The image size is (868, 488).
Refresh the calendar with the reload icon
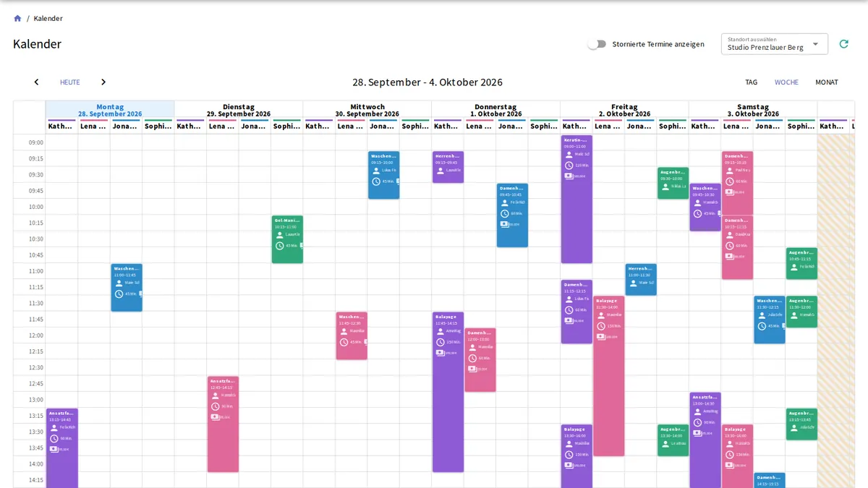(843, 44)
